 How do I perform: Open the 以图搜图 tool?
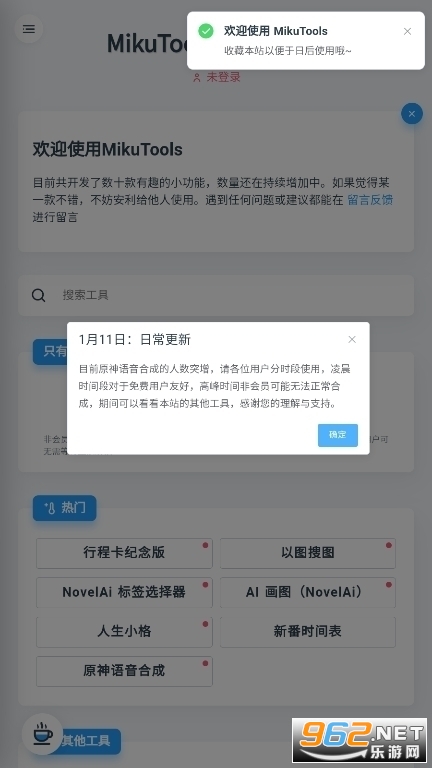click(308, 553)
